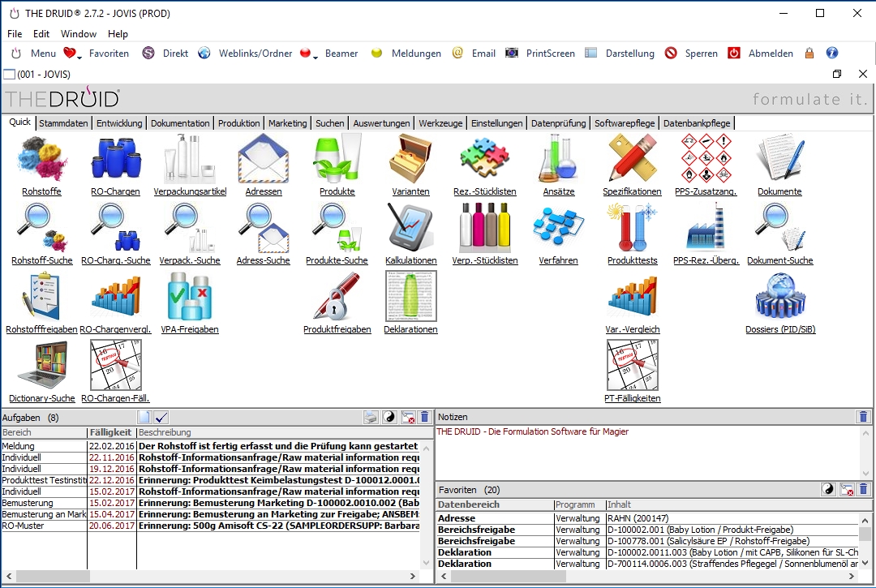Open PPS-Zusatzang. hazard symbols icon
Viewport: 876px width, 588px height.
(x=705, y=159)
